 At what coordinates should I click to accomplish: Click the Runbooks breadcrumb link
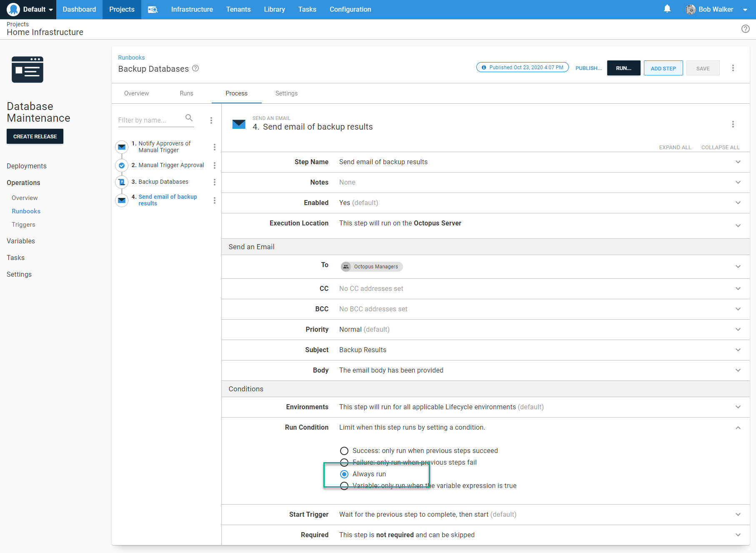(131, 58)
